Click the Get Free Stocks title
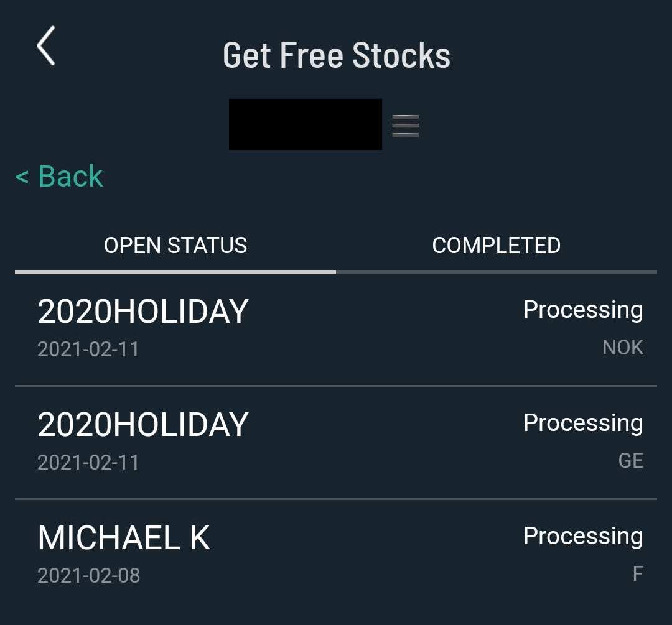The height and width of the screenshot is (625, 672). (x=337, y=55)
